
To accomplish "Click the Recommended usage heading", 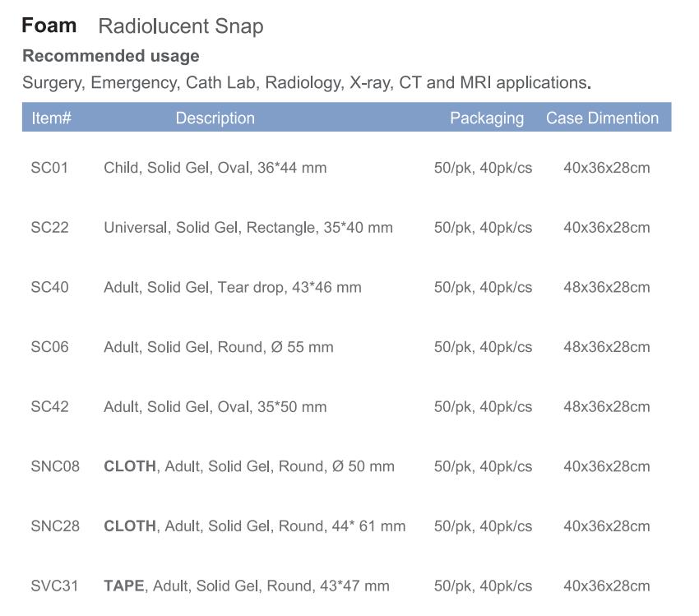I will tap(111, 56).
